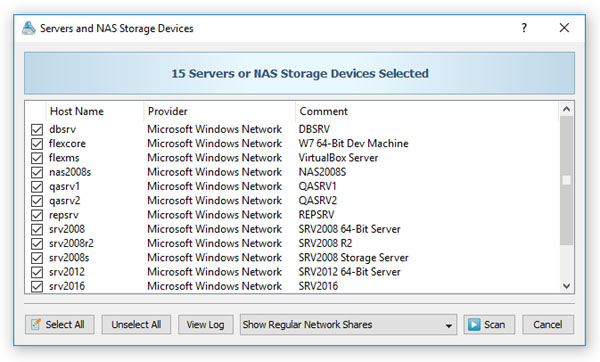Select the repsrv host name

64,215
